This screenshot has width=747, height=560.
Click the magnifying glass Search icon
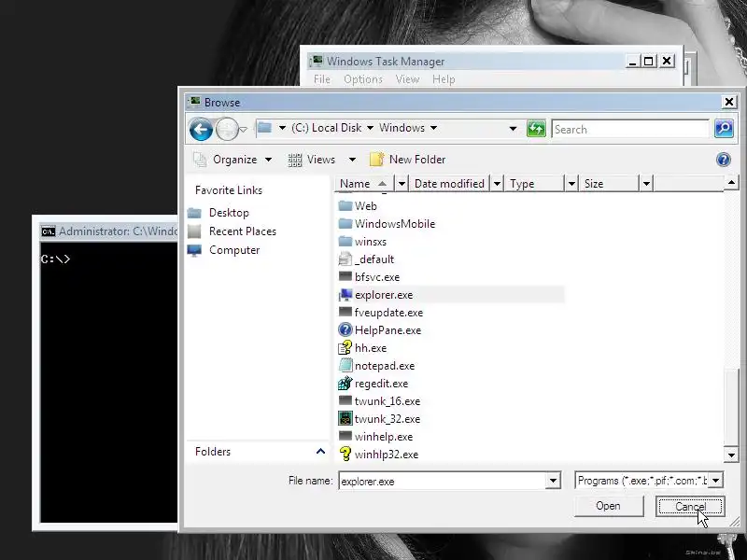click(x=724, y=129)
